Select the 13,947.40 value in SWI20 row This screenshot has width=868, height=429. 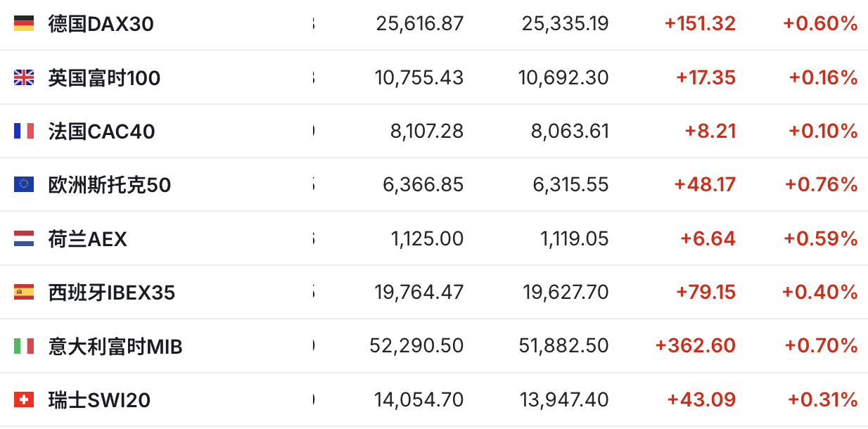point(564,400)
